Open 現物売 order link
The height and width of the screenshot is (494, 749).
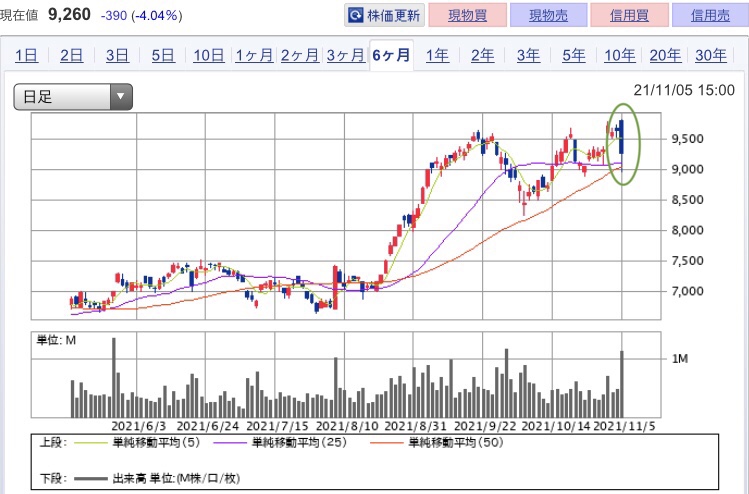click(548, 15)
